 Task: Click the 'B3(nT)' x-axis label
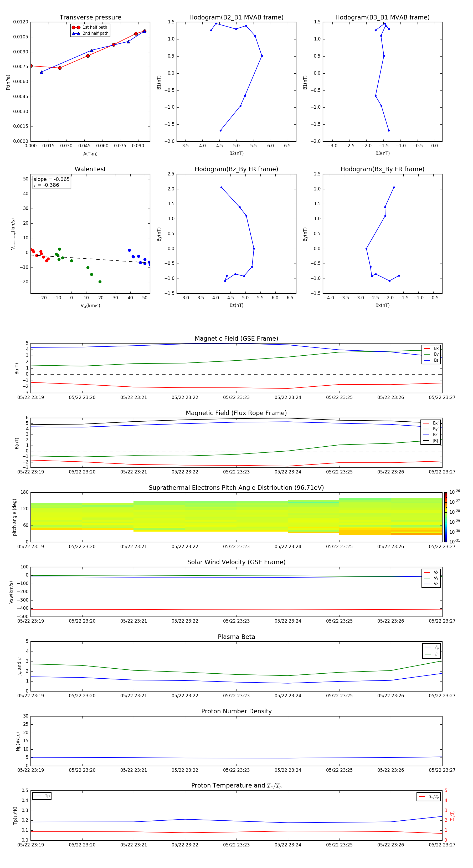click(x=382, y=153)
